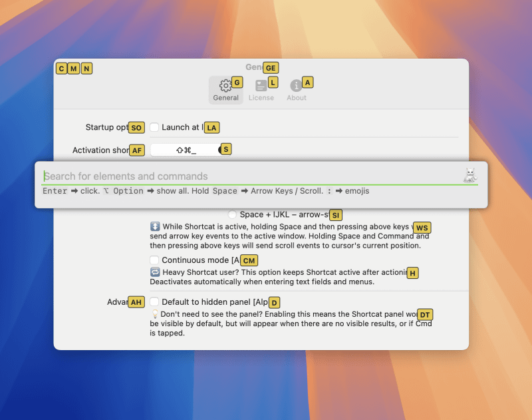Open the About tab
The height and width of the screenshot is (420, 532).
[x=296, y=91]
